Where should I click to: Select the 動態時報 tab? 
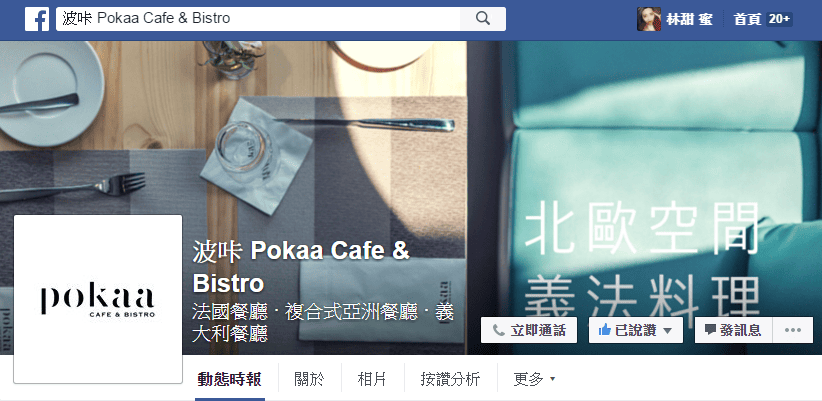coord(230,379)
